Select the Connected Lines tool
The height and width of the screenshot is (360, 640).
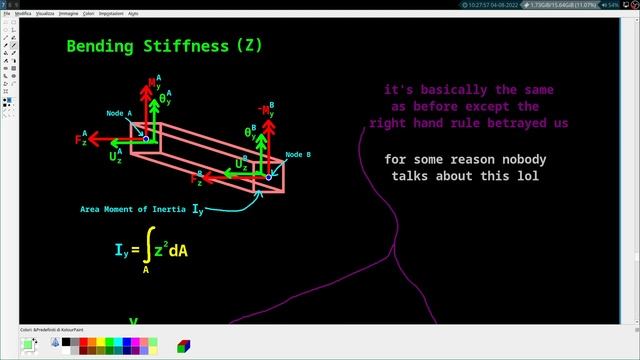pyautogui.click(x=6, y=83)
